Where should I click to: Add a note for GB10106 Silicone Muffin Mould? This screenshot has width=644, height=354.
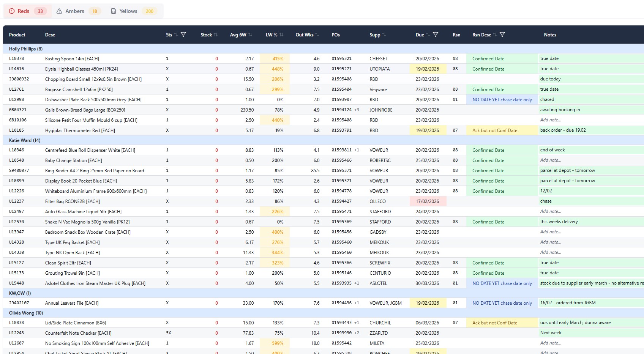pos(590,120)
